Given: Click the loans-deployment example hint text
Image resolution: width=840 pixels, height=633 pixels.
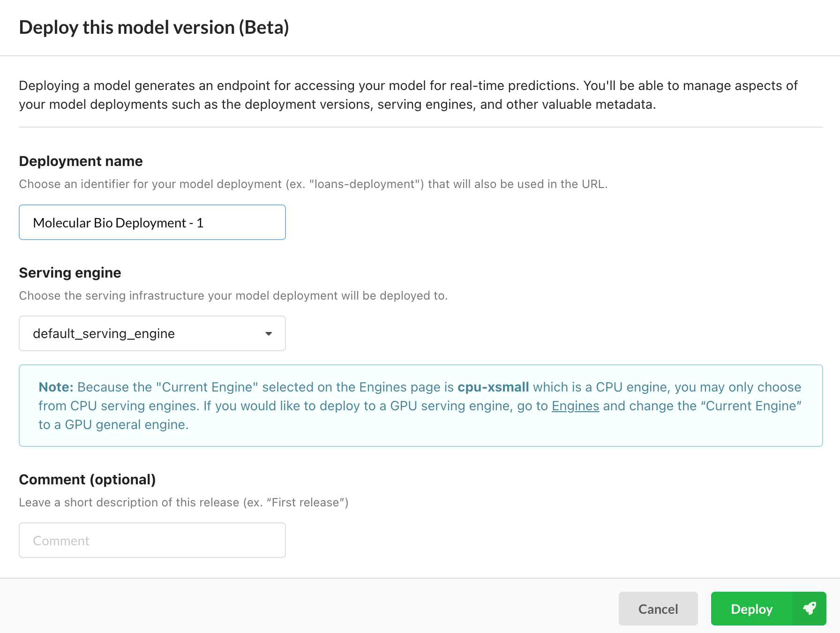Looking at the screenshot, I should coord(313,184).
